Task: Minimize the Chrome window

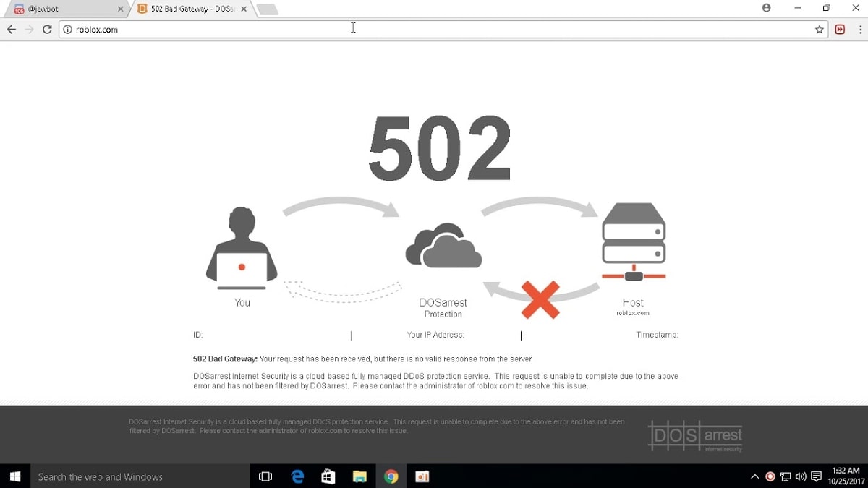Action: 798,8
